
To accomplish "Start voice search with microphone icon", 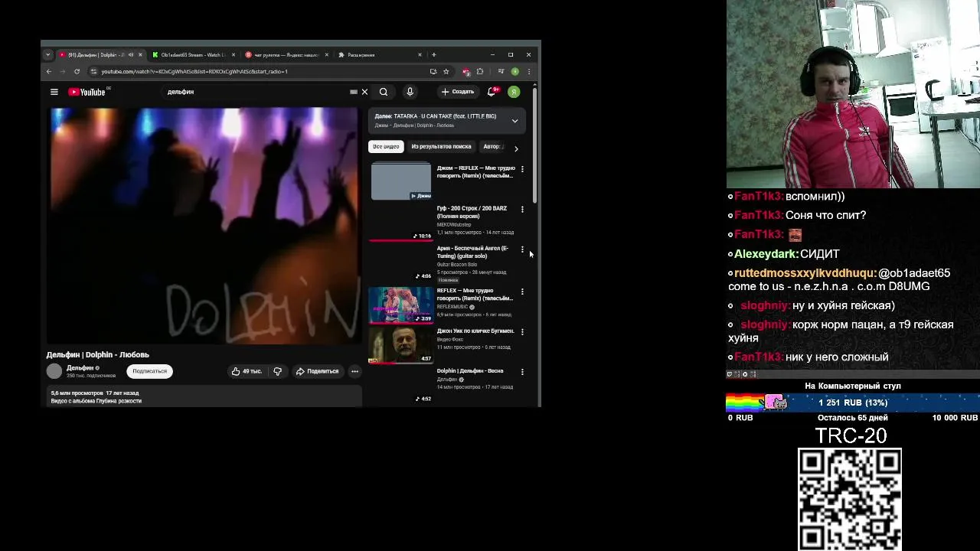I will tap(410, 92).
